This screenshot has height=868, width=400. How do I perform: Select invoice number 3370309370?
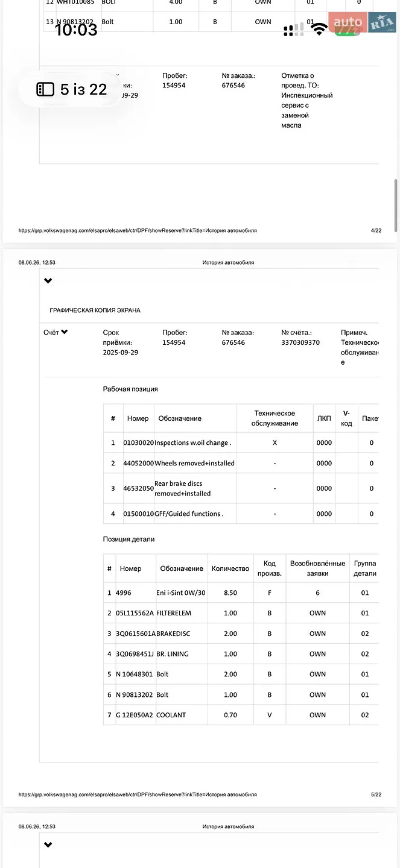[x=300, y=342]
